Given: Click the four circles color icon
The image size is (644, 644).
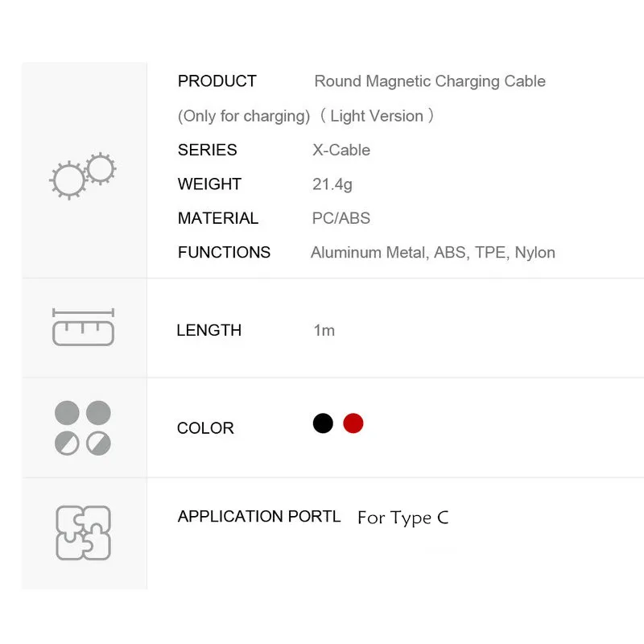Looking at the screenshot, I should [83, 428].
